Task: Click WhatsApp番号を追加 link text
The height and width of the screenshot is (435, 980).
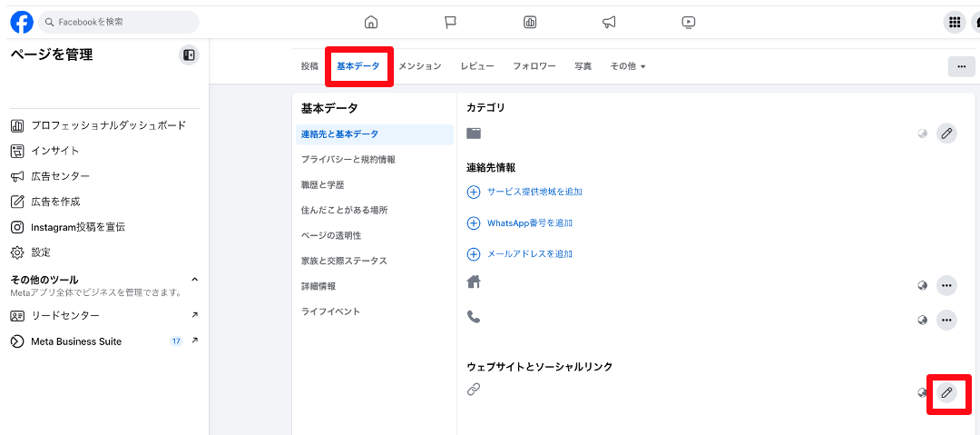Action: pyautogui.click(x=530, y=222)
